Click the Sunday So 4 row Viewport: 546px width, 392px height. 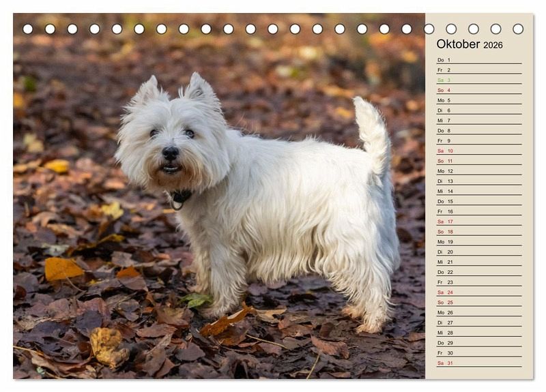tap(478, 90)
